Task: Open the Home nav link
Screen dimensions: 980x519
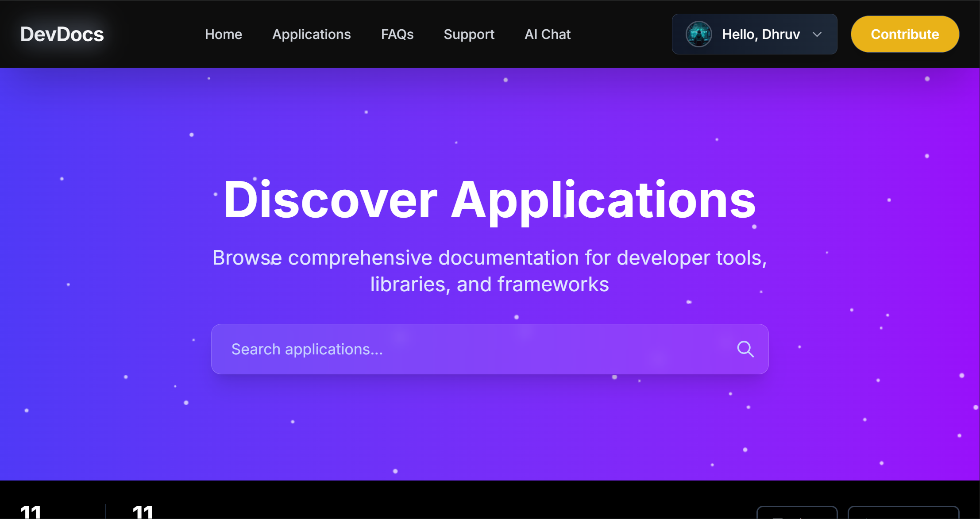Action: pyautogui.click(x=224, y=34)
